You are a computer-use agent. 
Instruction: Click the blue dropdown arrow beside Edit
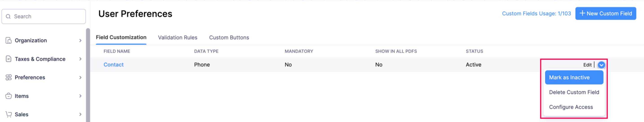601,65
